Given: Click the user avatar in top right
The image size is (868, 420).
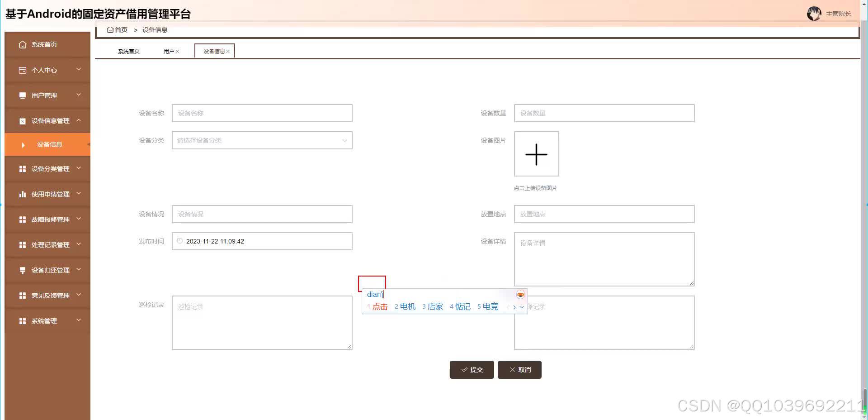Looking at the screenshot, I should [814, 14].
